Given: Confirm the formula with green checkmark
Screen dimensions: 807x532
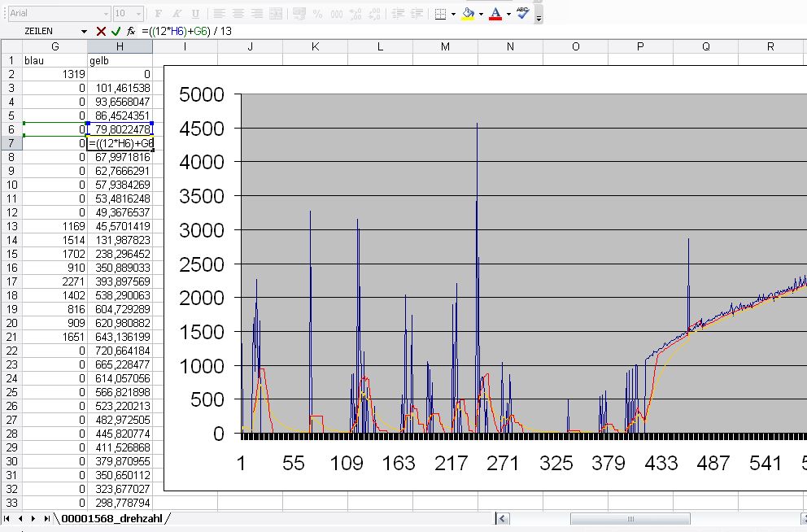Looking at the screenshot, I should (116, 31).
